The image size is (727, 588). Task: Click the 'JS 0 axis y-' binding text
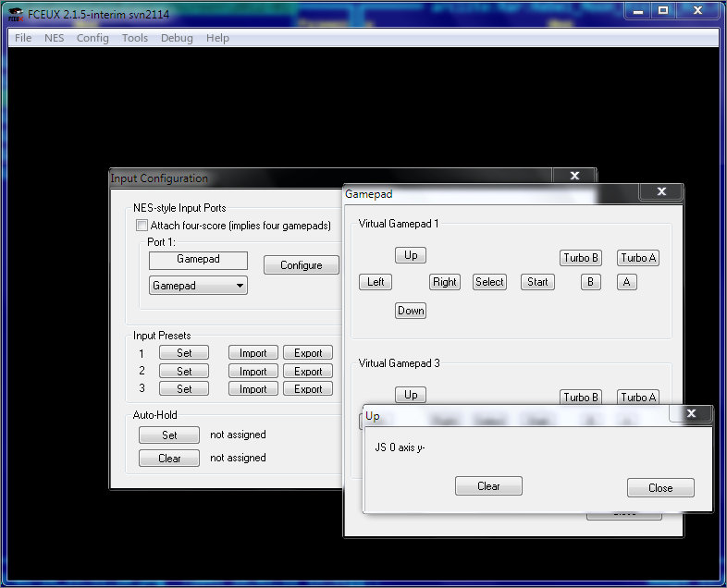(400, 447)
